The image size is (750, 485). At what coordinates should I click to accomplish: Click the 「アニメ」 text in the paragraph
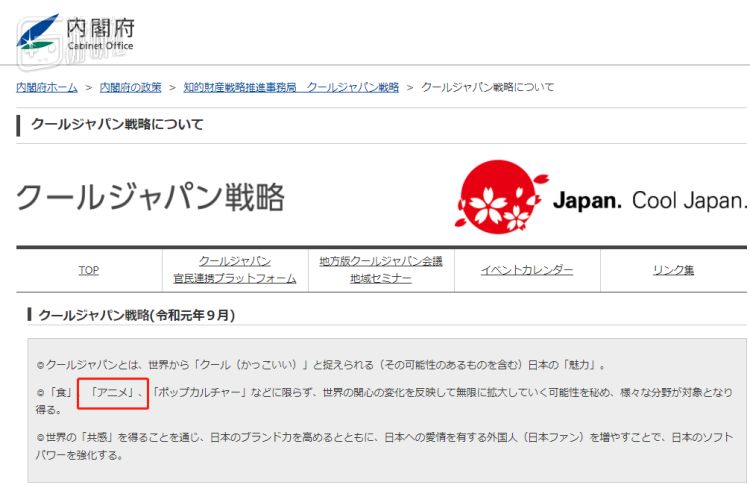tap(113, 393)
